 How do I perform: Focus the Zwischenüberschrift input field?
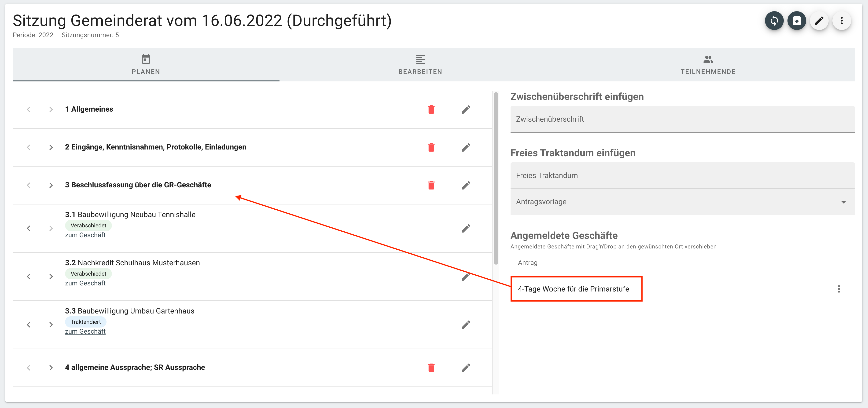tap(682, 119)
